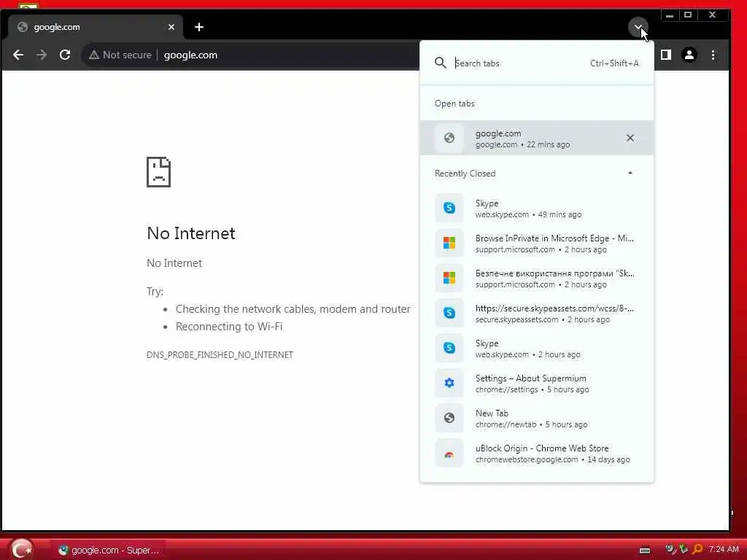Click the magnifier tray icon
Image resolution: width=747 pixels, height=560 pixels.
point(697,550)
